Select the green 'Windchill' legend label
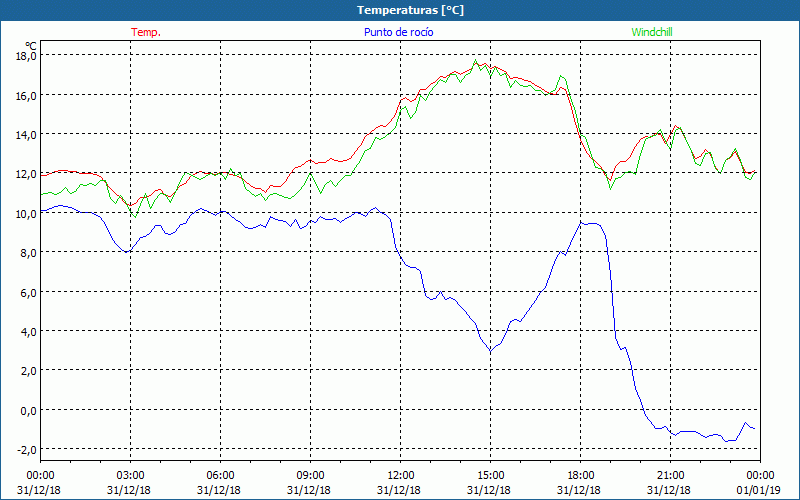 click(652, 32)
